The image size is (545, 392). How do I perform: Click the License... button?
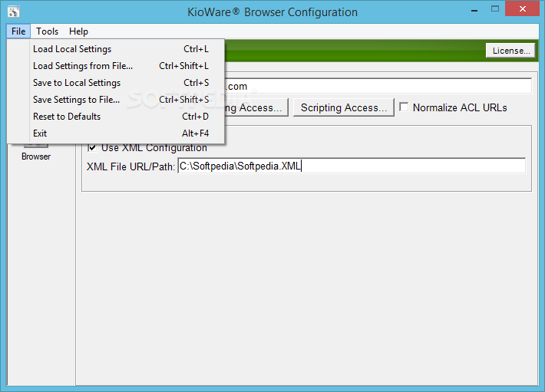510,51
